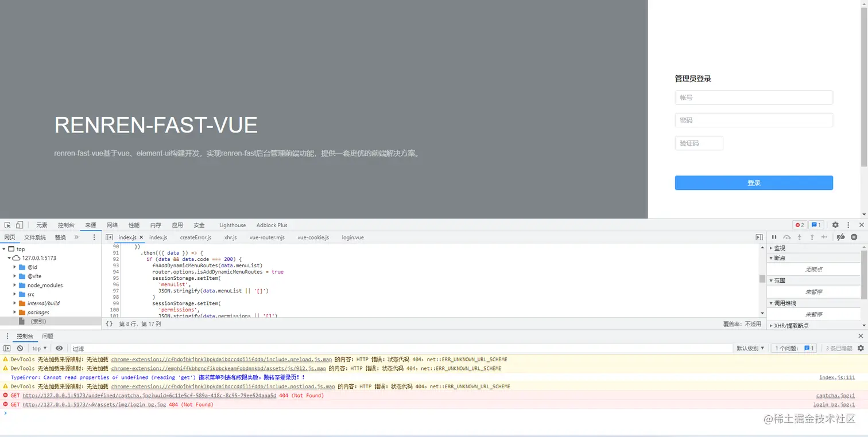Click the blue 登录 login button

754,183
